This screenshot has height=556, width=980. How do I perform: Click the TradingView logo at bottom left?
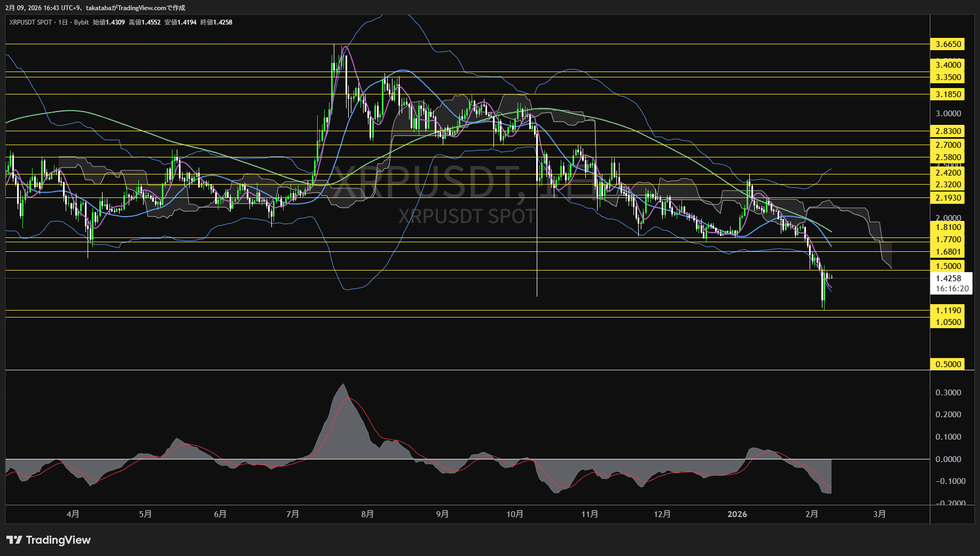pos(49,540)
